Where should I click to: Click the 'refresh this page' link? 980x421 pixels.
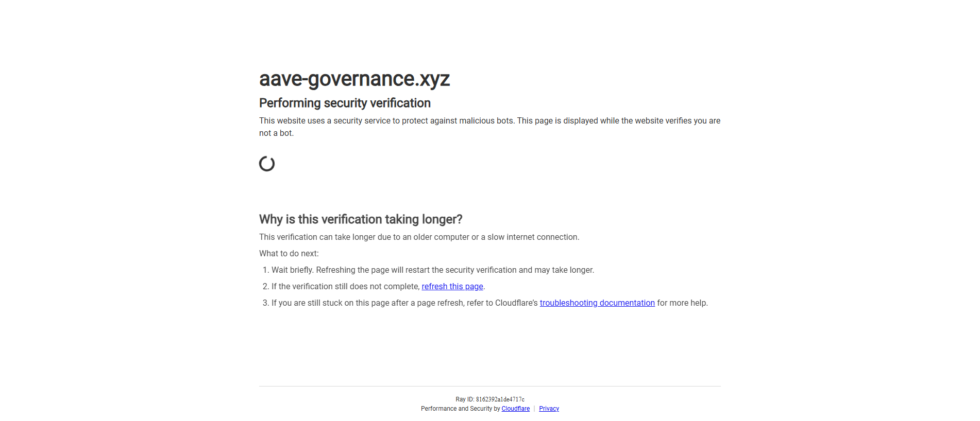click(452, 287)
